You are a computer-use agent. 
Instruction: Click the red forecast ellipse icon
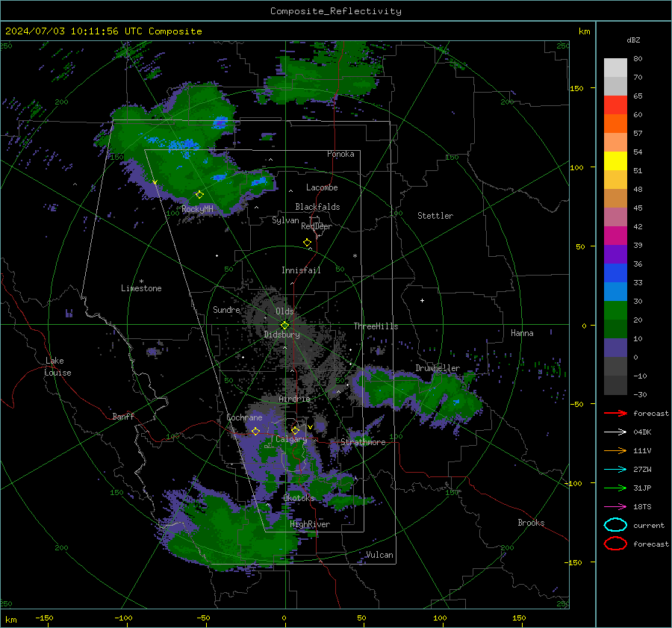[615, 544]
